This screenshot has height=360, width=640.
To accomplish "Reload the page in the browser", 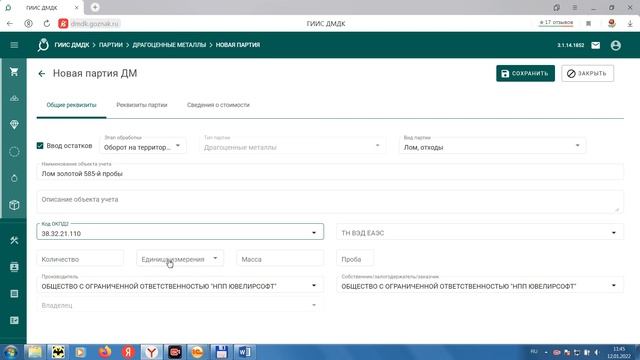I will coord(47,24).
